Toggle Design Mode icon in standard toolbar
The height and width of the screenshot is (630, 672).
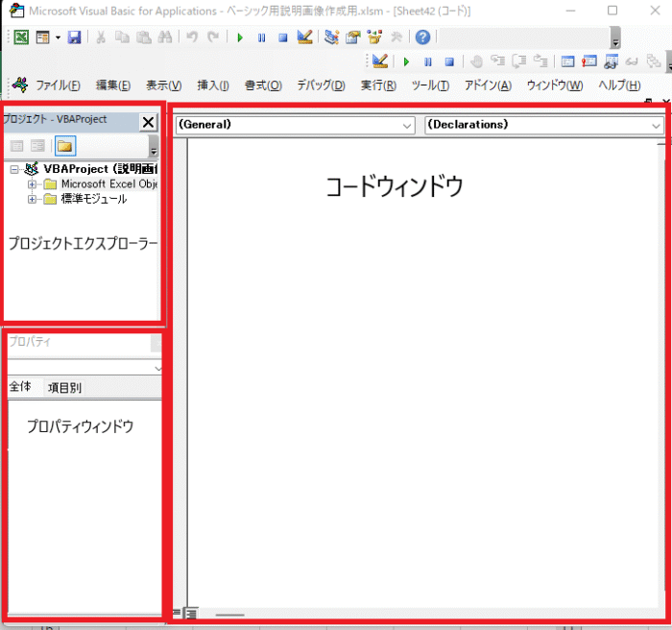click(x=304, y=37)
